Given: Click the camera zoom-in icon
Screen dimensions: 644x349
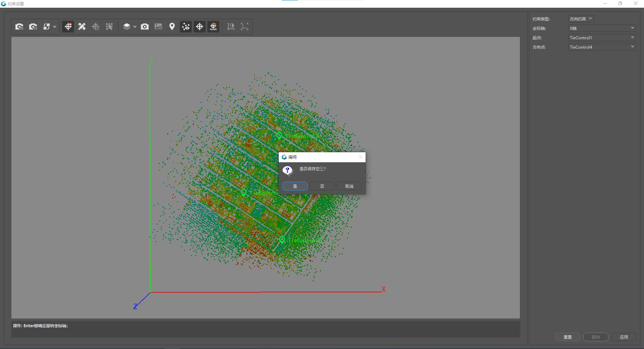Looking at the screenshot, I should point(19,26).
